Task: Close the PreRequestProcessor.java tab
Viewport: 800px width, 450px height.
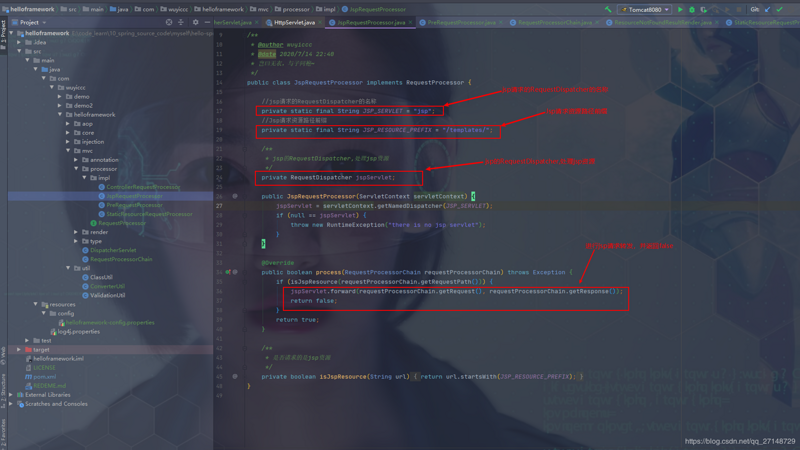Action: click(501, 22)
